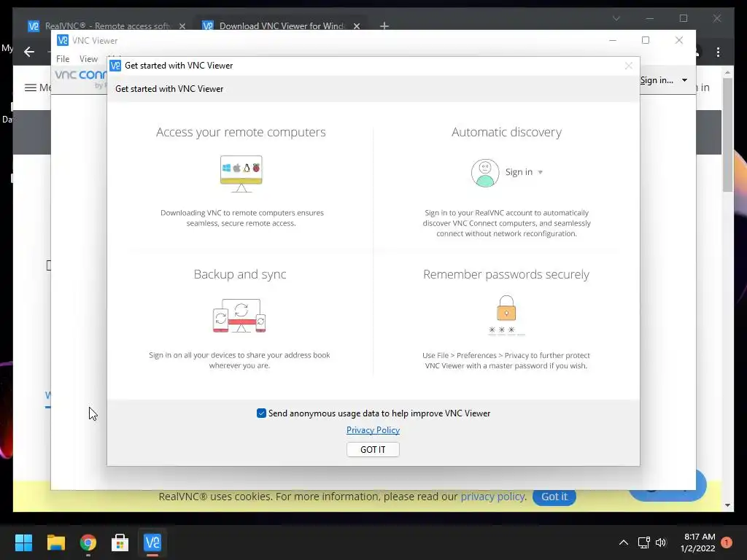Open the Windows Start menu
Viewport: 747px width, 560px height.
pos(23,542)
